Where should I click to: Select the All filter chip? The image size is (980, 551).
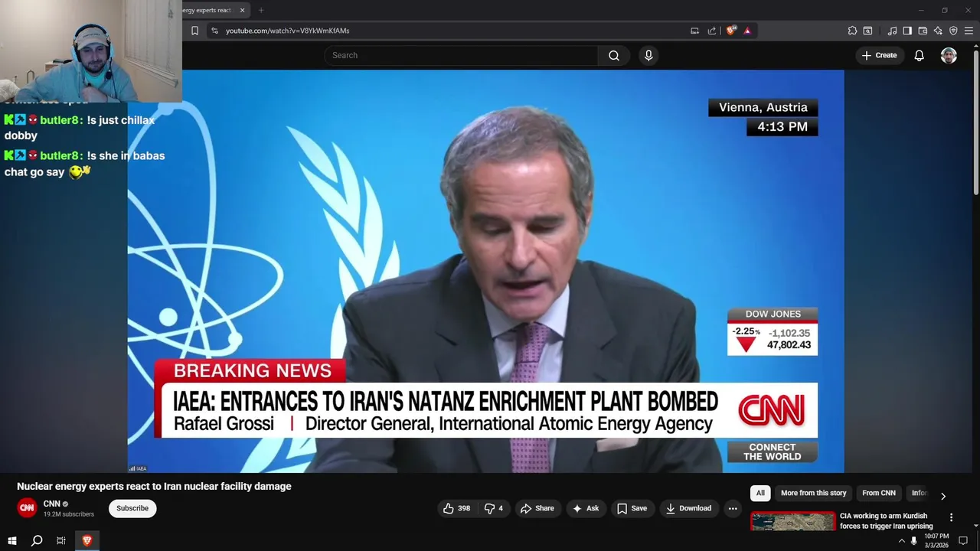click(x=760, y=493)
